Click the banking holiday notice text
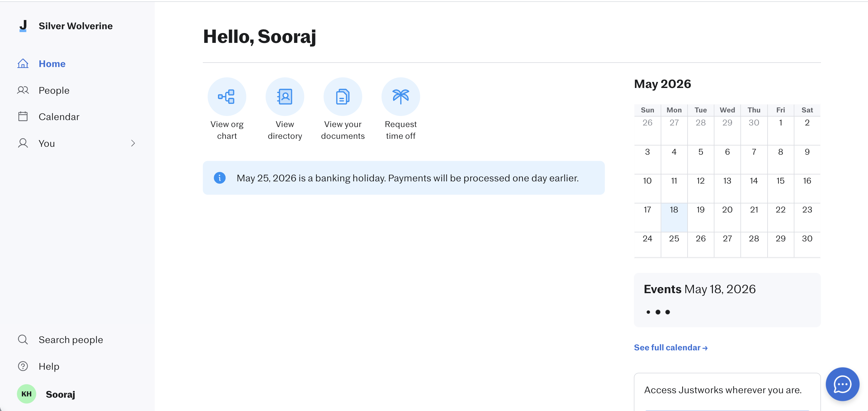 click(407, 178)
